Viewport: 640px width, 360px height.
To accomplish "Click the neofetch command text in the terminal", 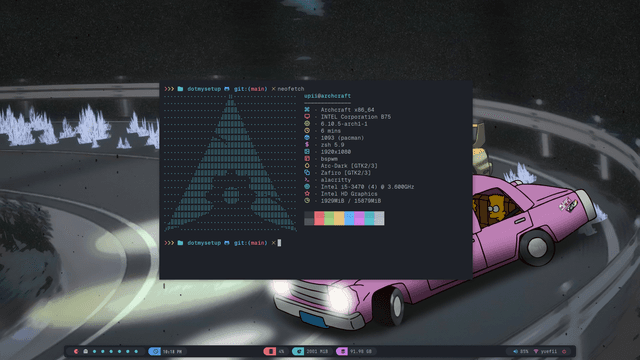I will tap(291, 89).
